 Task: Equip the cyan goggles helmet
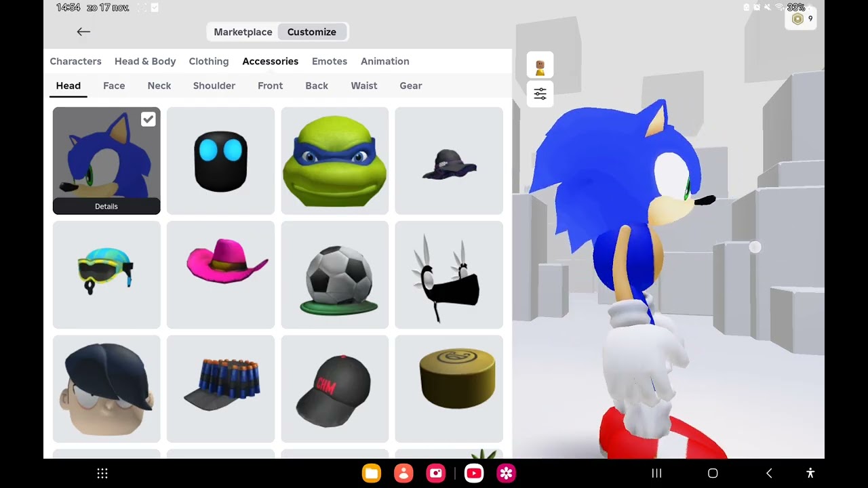coord(106,274)
